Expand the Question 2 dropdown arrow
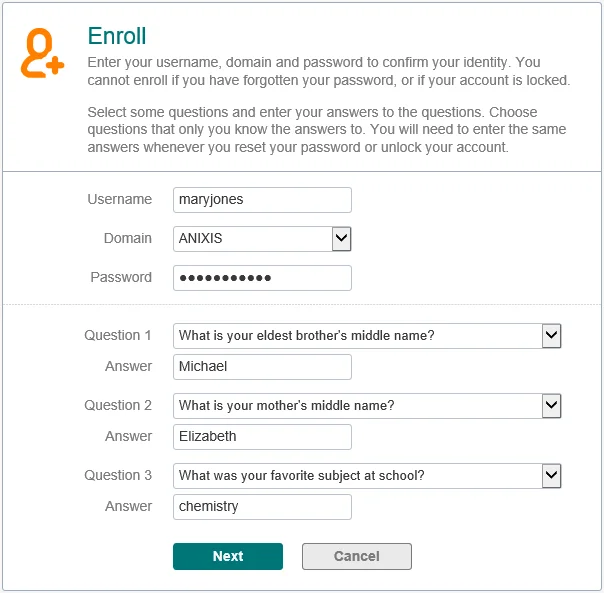Screen dimensions: 604x593 click(x=551, y=406)
